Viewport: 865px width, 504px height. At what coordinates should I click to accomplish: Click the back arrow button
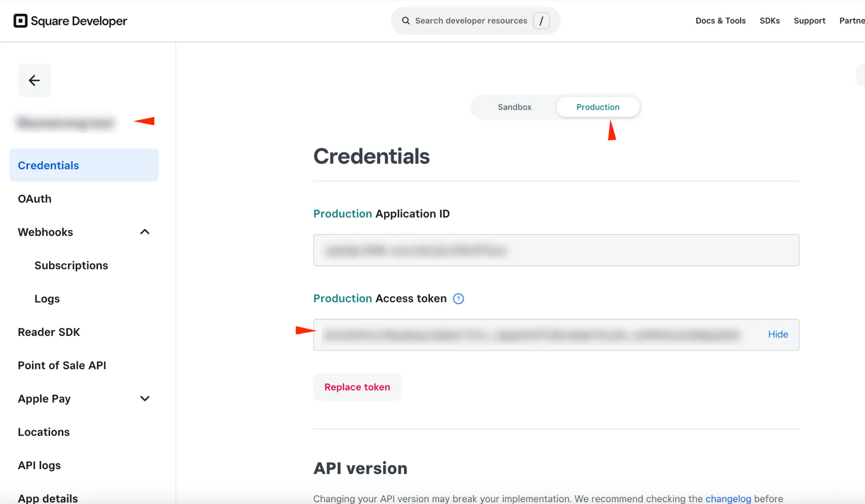(x=34, y=80)
